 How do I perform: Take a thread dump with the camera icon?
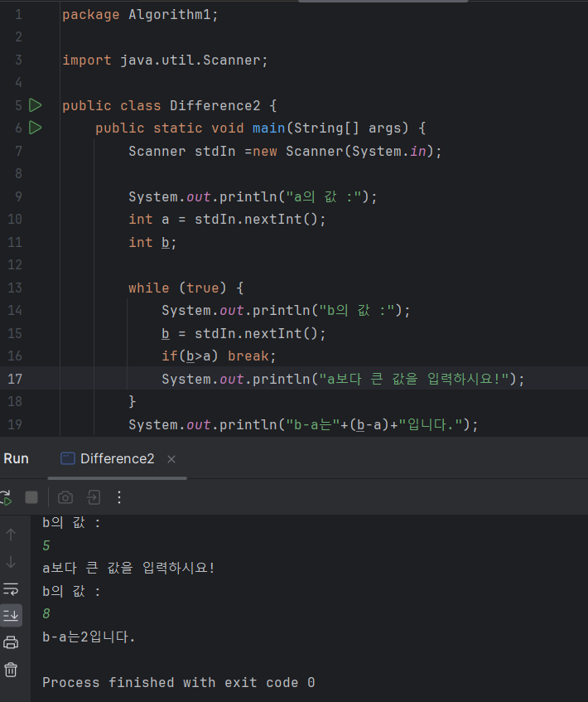65,497
